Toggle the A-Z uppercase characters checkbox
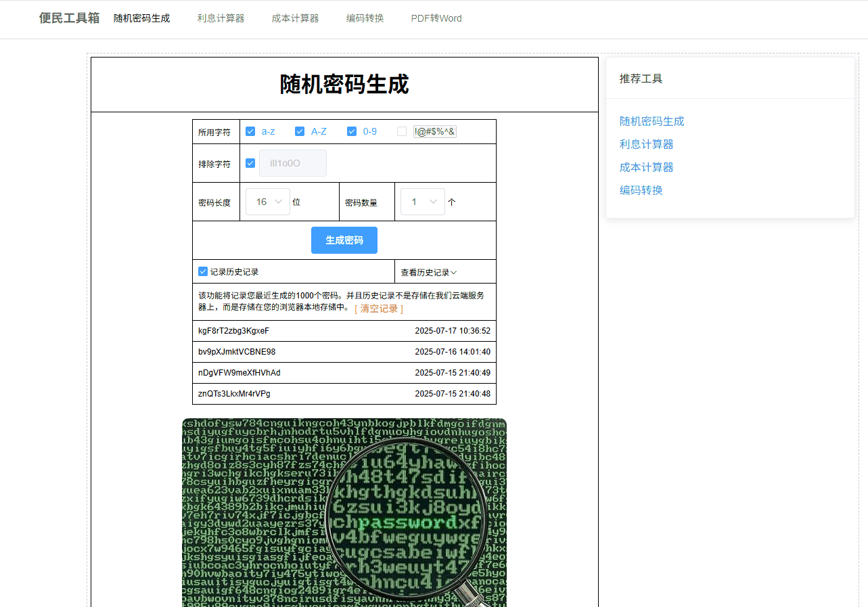Image resolution: width=868 pixels, height=607 pixels. point(300,131)
